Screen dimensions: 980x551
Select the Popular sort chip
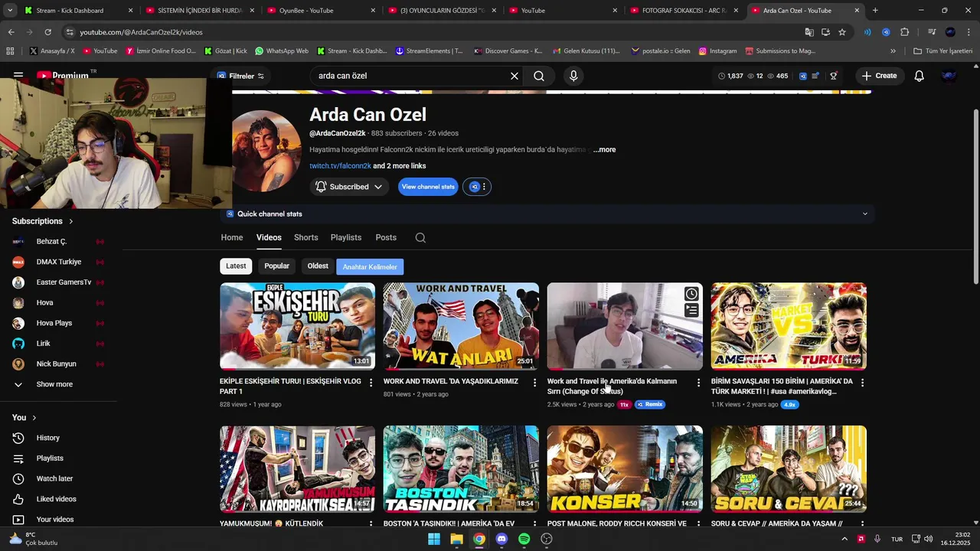[276, 266]
